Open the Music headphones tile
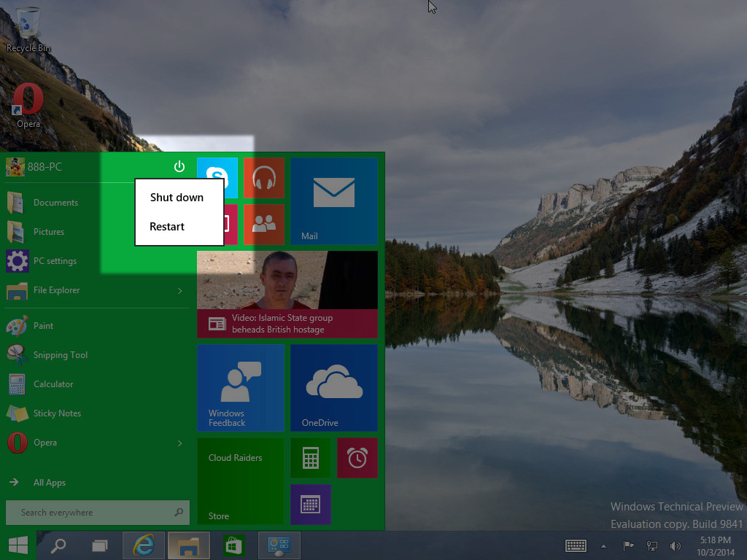 tap(264, 178)
